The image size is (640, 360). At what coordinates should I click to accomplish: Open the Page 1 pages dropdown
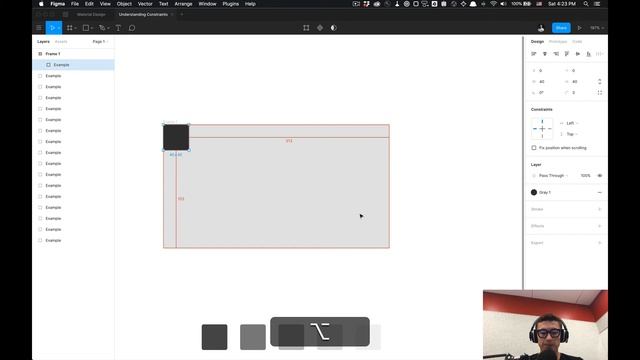point(100,42)
